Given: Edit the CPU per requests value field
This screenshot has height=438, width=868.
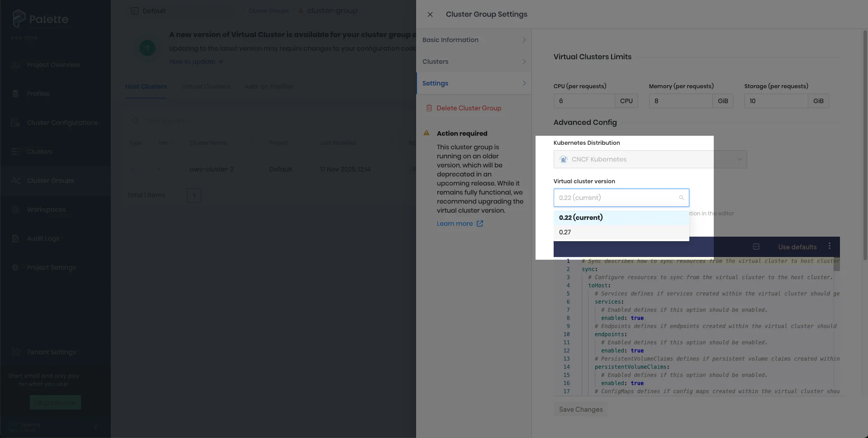Looking at the screenshot, I should click(x=584, y=101).
